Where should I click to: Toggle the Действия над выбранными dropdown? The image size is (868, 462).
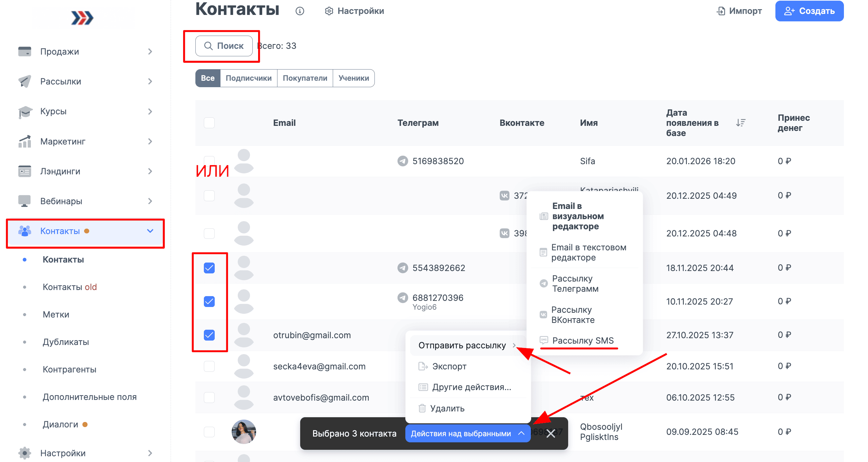point(468,434)
